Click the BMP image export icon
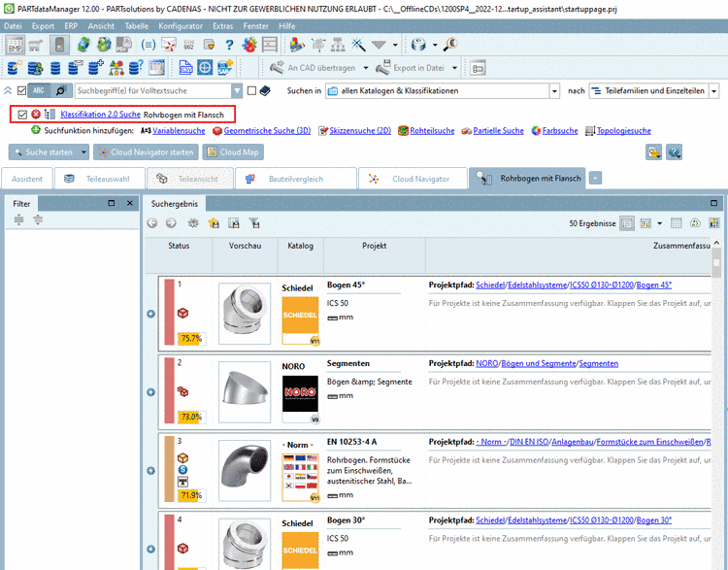The image size is (728, 570). 15,45
